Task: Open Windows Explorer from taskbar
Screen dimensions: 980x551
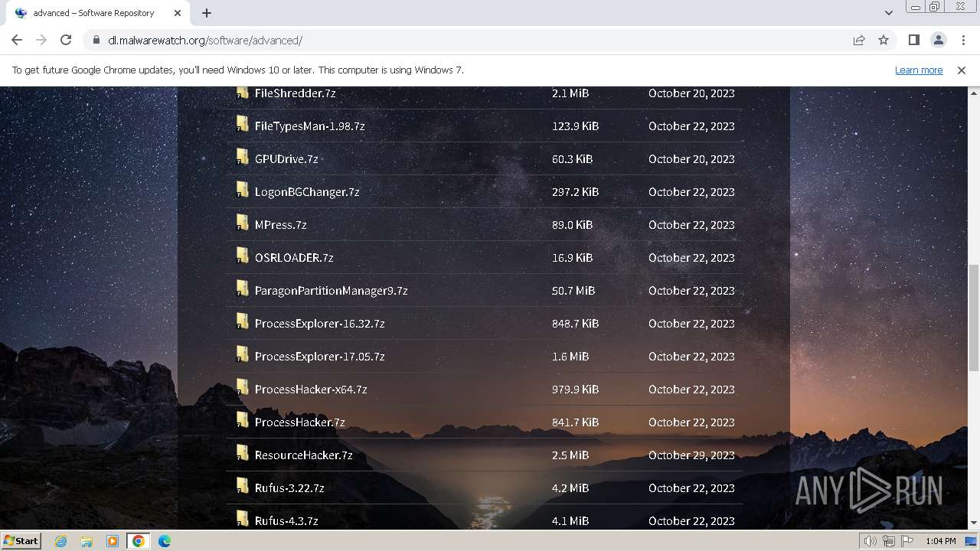Action: click(87, 541)
